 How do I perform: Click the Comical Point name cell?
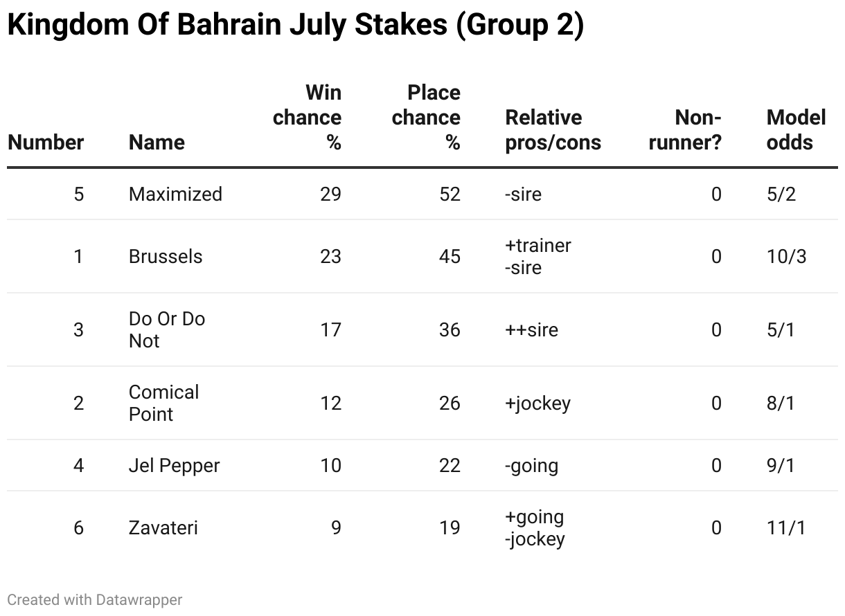(x=163, y=403)
